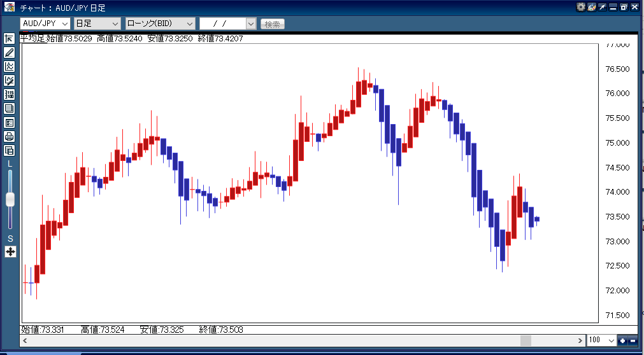Screen dimensions: 644x355
Task: Click the 安値:73.325 value in the bottom bar
Action: tap(162, 330)
